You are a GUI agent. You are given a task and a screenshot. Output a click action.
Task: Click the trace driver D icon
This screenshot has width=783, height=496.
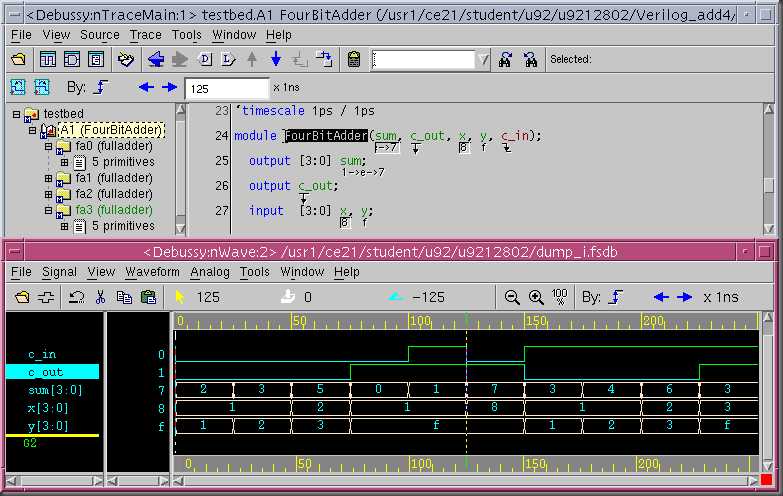click(x=205, y=59)
